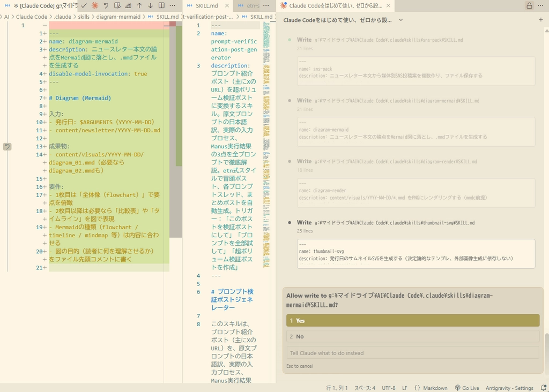
Task: Toggle whitespace trimming icon in the diff toolbar
Action: click(128, 5)
